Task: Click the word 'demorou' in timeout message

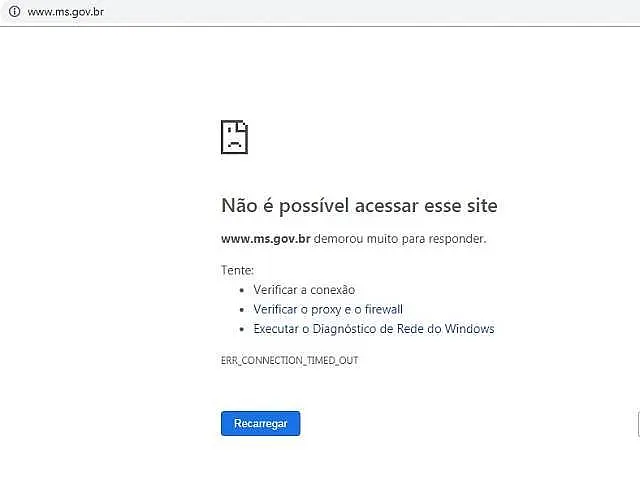Action: 338,239
